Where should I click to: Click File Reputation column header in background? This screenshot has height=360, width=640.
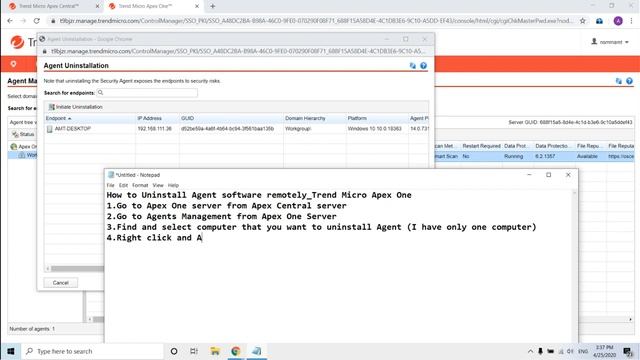click(620, 146)
